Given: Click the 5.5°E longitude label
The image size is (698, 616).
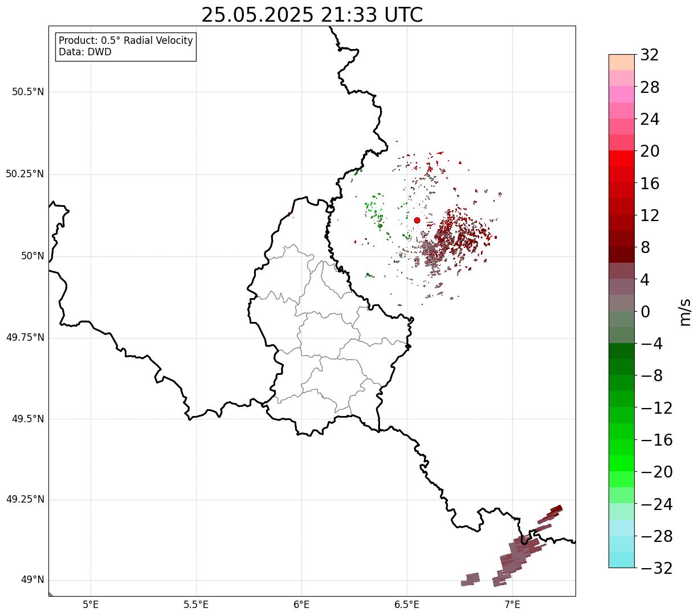Looking at the screenshot, I should point(196,604).
